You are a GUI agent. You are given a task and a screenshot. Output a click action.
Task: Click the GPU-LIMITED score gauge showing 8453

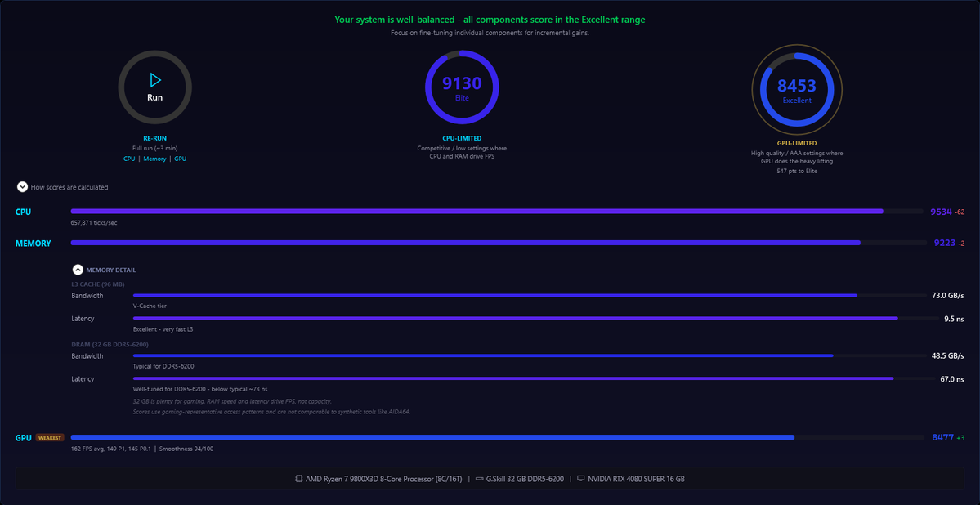[x=797, y=87]
